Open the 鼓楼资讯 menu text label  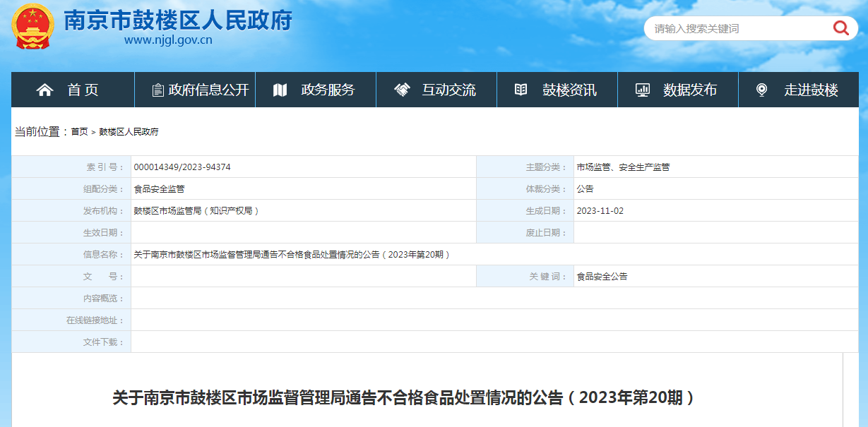pos(569,90)
